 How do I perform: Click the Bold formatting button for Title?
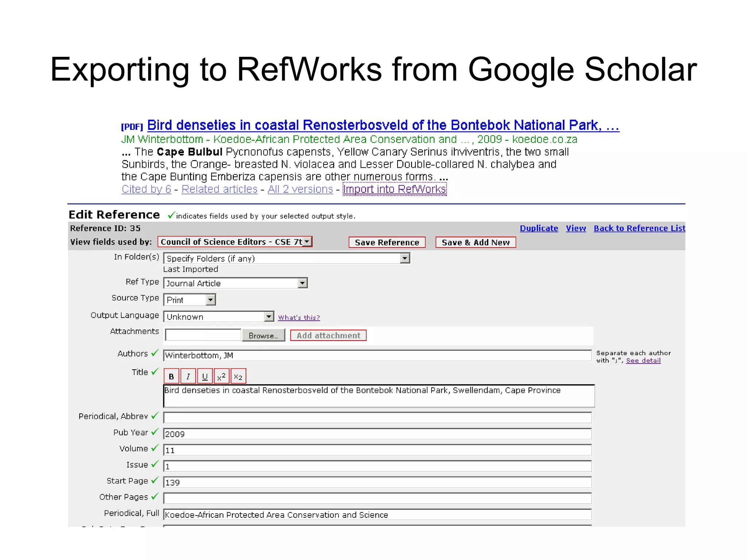click(x=171, y=376)
